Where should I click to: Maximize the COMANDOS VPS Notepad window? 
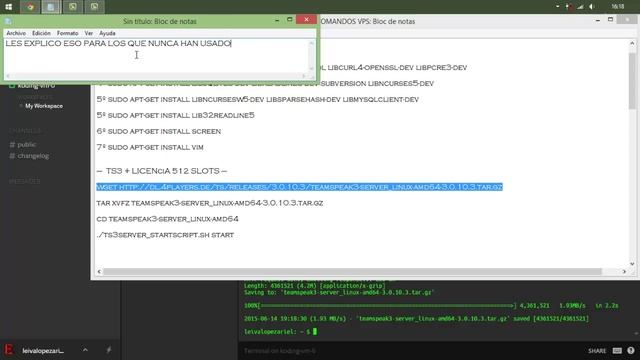[611, 20]
